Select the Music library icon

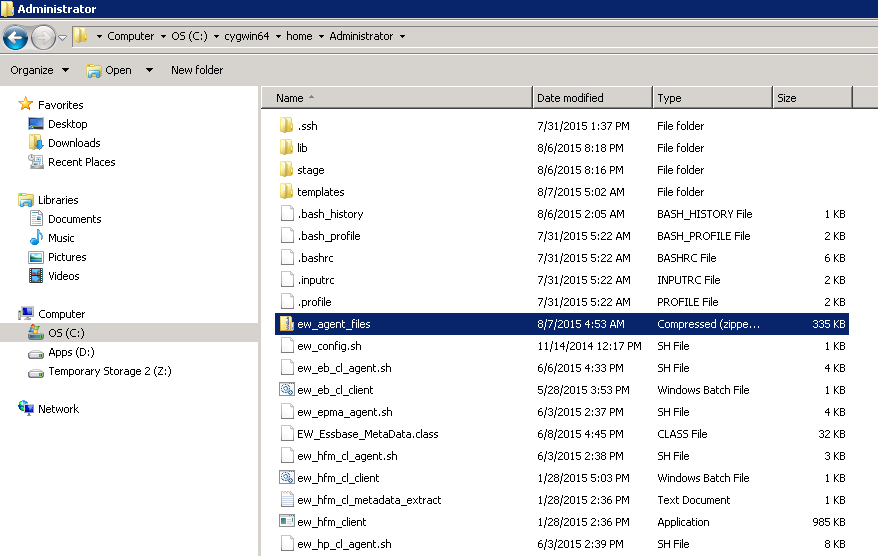point(36,238)
